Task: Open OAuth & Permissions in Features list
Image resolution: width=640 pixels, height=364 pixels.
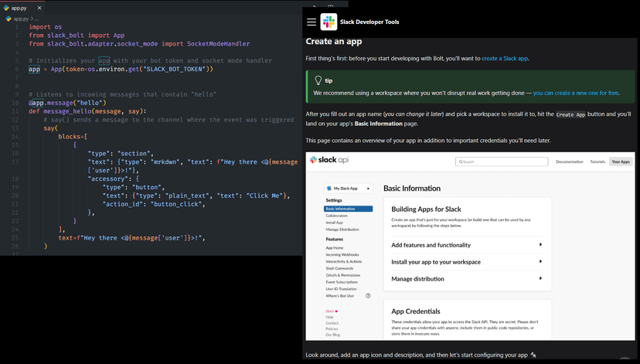Action: (x=343, y=274)
